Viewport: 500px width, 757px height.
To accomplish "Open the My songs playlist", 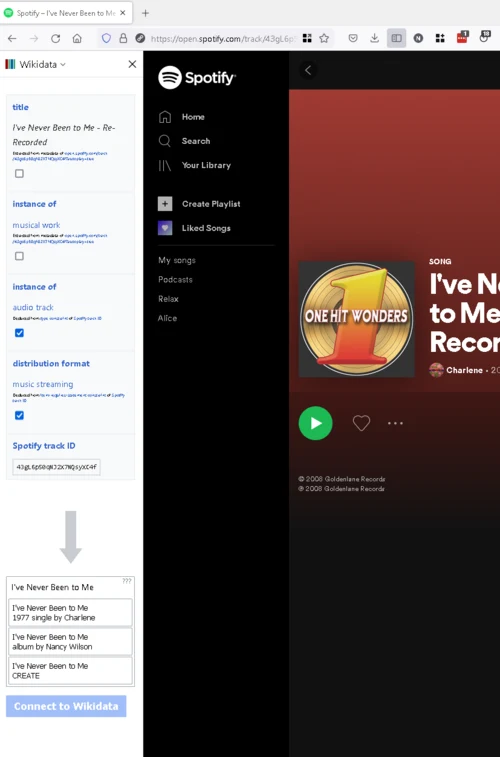I will (177, 260).
